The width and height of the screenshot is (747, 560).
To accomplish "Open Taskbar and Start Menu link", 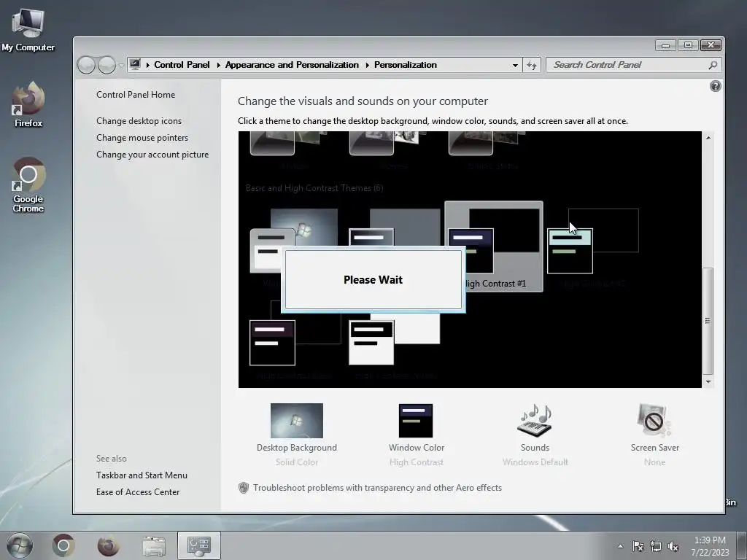I will tap(142, 475).
